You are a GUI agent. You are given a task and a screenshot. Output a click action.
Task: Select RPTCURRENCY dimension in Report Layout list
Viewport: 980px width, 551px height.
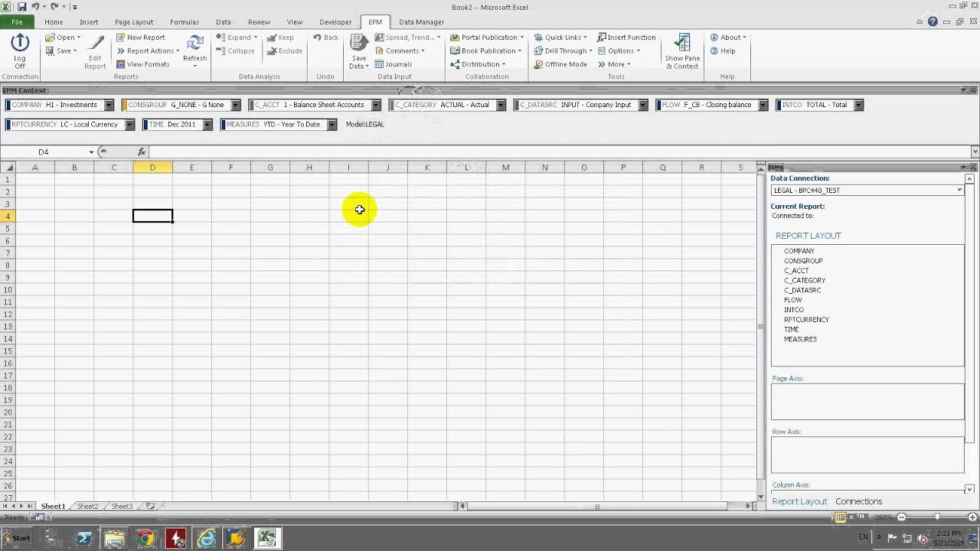[806, 320]
